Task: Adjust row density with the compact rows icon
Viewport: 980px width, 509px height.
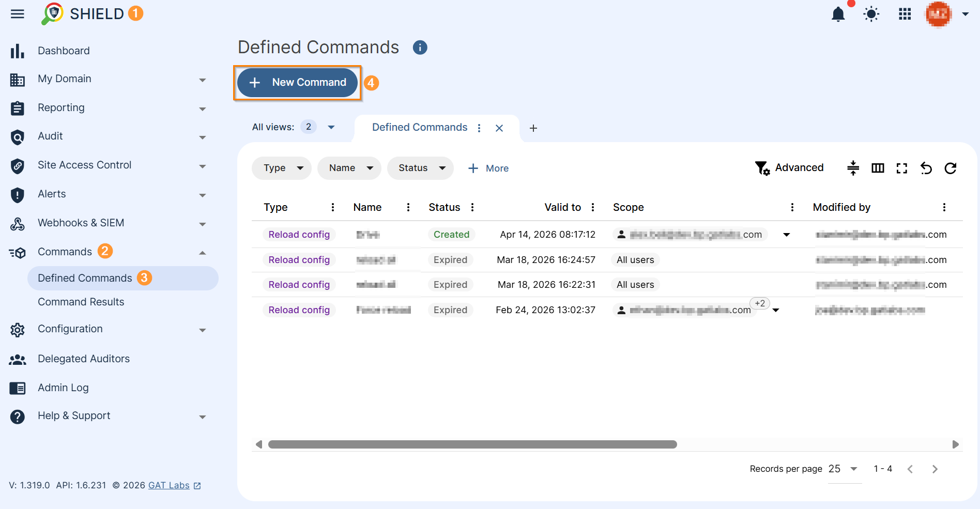Action: [x=853, y=168]
